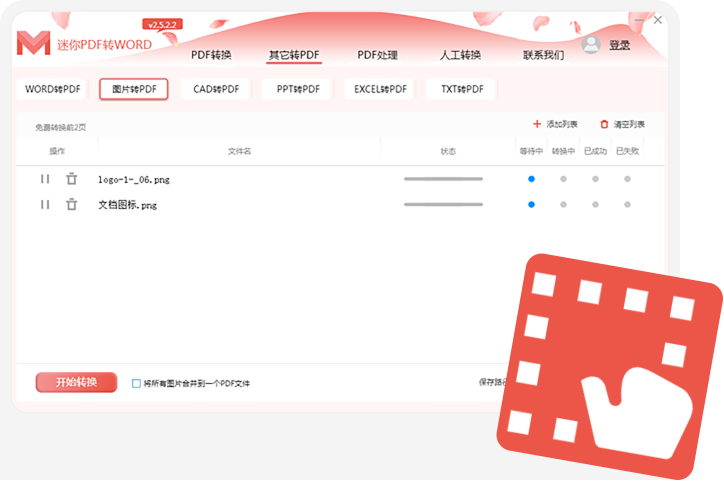
Task: Click 转换中 dot for logo-1-_06.png
Action: pyautogui.click(x=563, y=179)
